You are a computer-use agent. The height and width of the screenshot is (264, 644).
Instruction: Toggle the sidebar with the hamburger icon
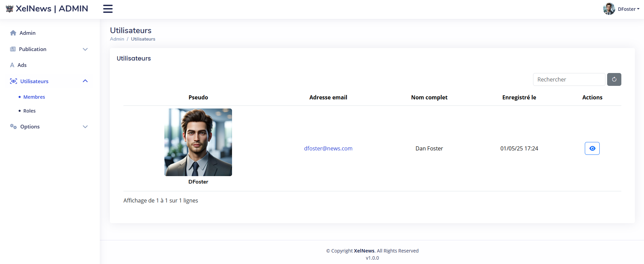pos(108,9)
